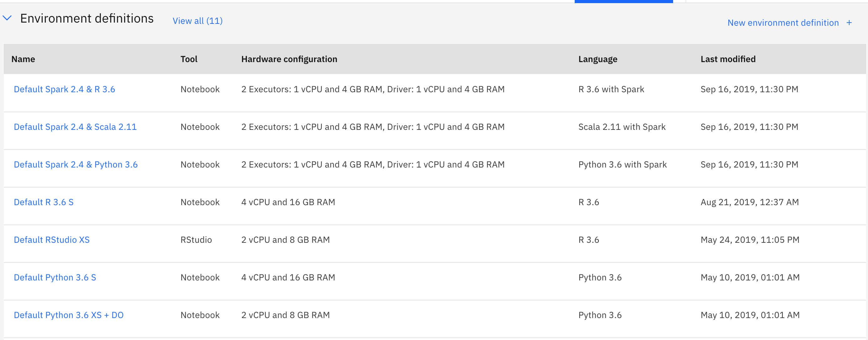Click the Last modified column header
Screen dimensions: 868x340
(728, 59)
